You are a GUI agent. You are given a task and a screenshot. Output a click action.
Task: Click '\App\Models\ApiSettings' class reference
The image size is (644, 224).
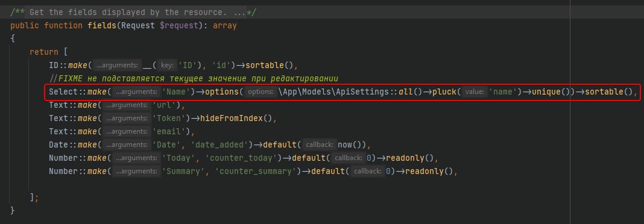point(333,92)
